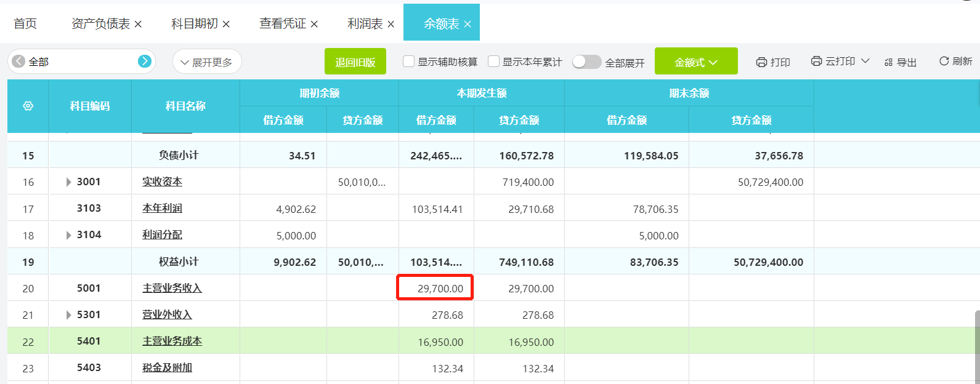Expand the 展开更多 filter options

206,62
